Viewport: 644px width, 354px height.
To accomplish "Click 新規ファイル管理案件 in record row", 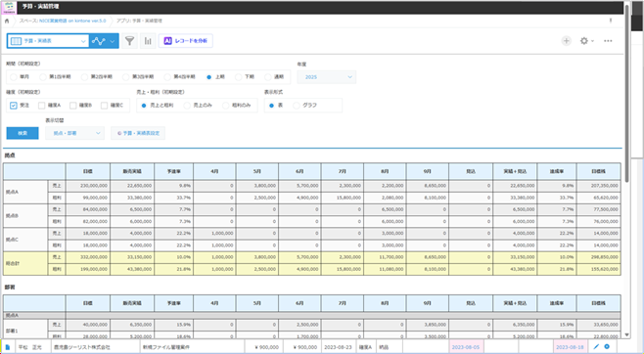I will coord(166,347).
